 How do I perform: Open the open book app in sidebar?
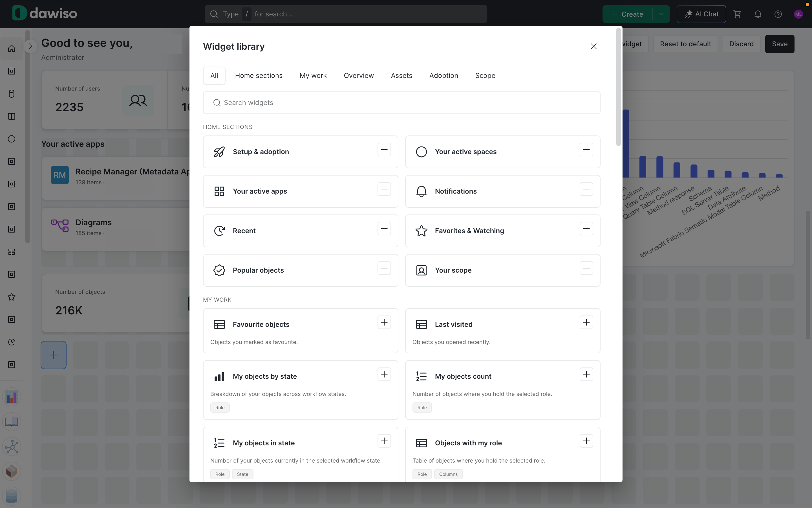[x=12, y=422]
